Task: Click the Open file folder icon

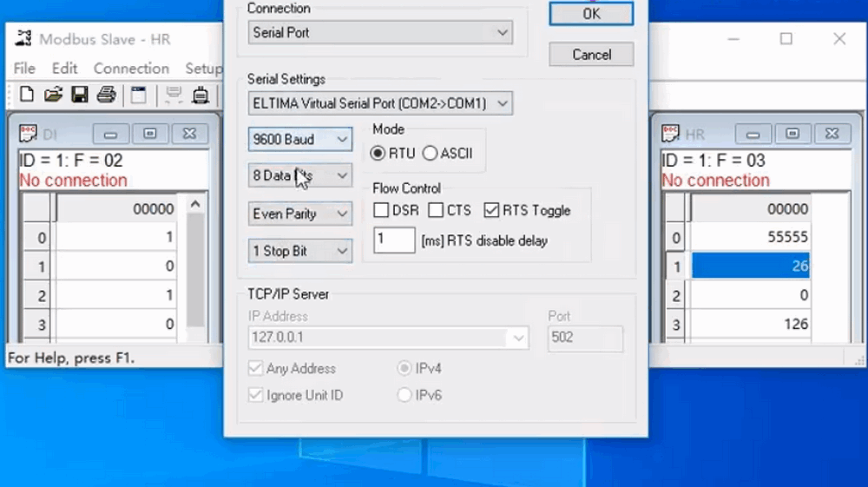Action: tap(53, 95)
